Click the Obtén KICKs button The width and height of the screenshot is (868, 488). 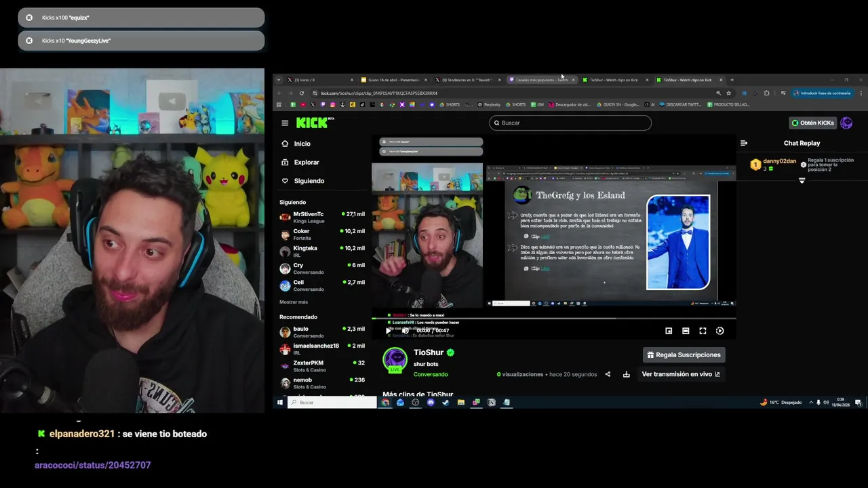tap(812, 123)
